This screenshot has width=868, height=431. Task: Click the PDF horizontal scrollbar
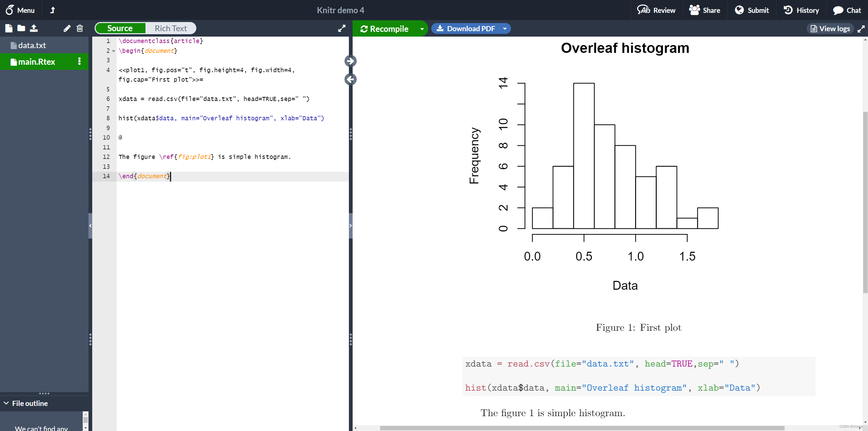click(582, 428)
